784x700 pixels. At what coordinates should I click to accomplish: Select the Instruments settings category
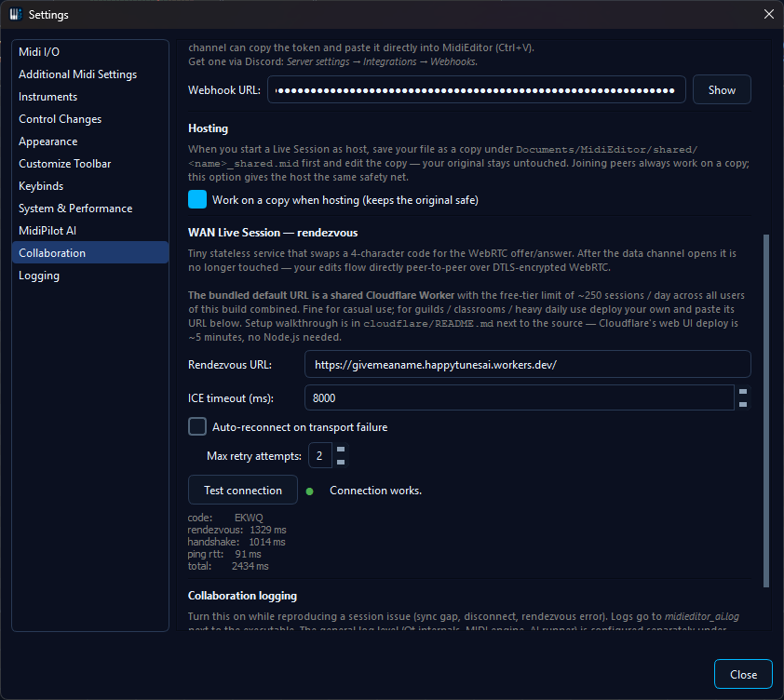click(x=90, y=97)
